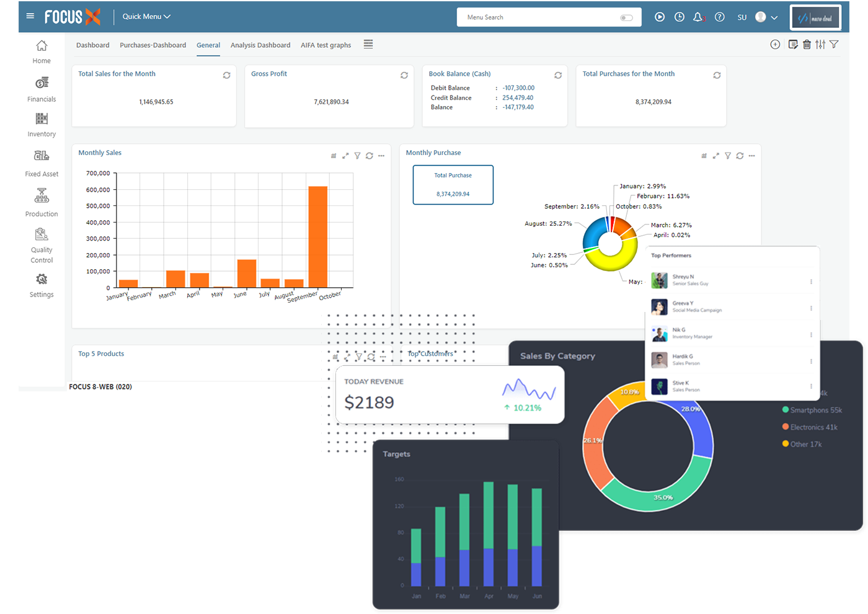Image resolution: width=868 pixels, height=614 pixels.
Task: Toggle the switch inside the Menu Search box
Action: (x=626, y=17)
